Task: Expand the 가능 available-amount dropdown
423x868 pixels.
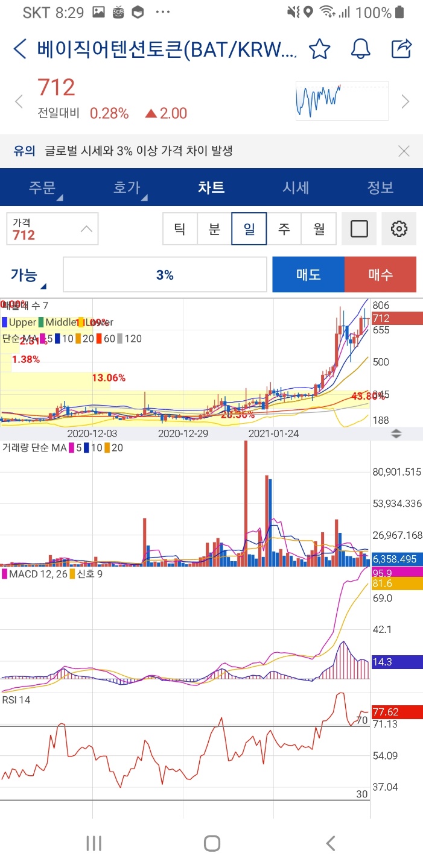Action: [x=27, y=276]
